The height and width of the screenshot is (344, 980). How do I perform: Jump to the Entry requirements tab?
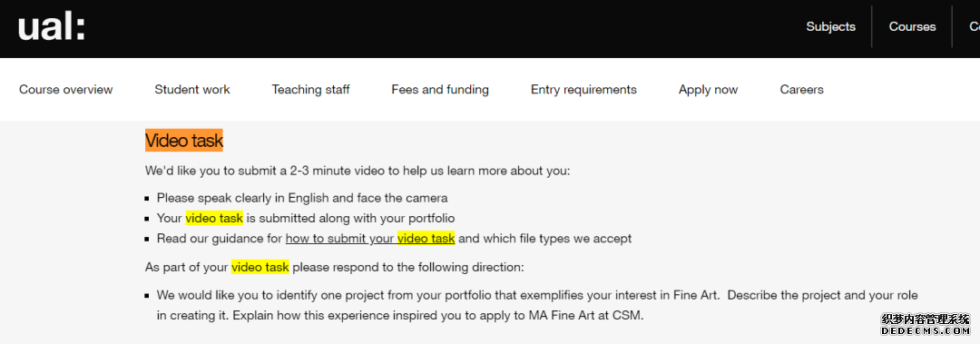click(583, 90)
